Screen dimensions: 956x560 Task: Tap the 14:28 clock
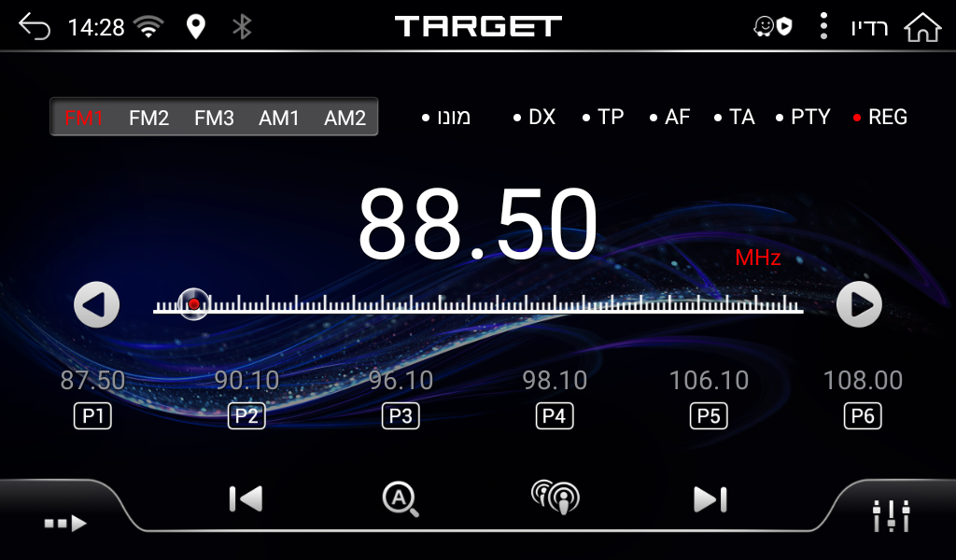click(x=96, y=27)
